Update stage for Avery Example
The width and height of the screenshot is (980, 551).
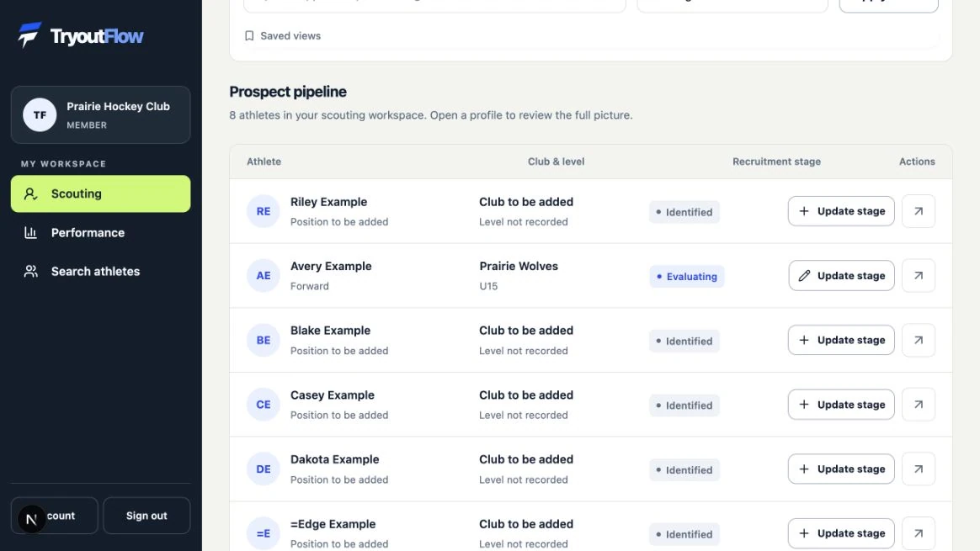841,276
